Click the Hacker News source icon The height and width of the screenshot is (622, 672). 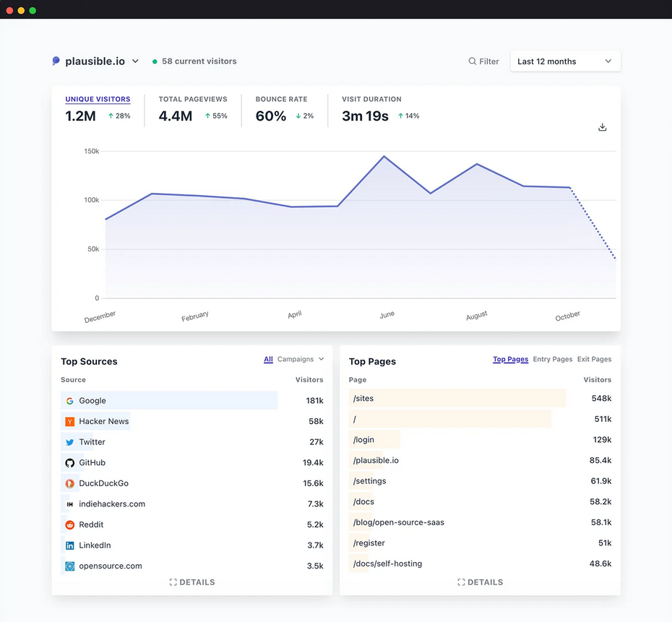[70, 421]
